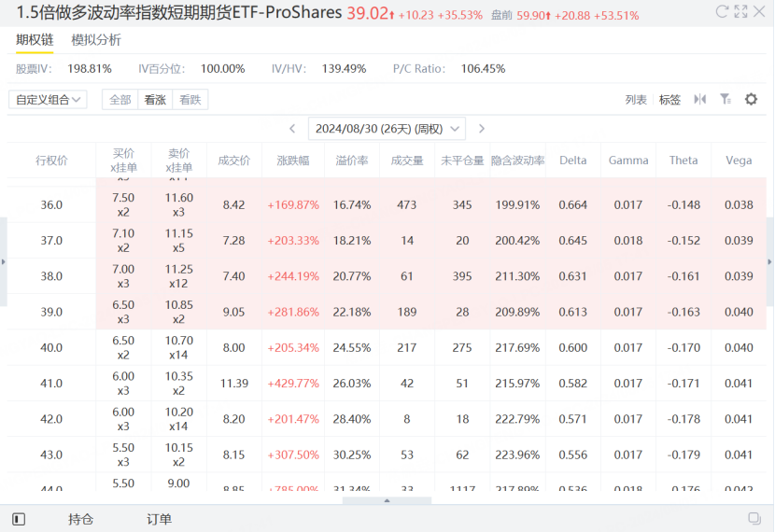Sort by 未平仓量 column header

click(x=462, y=161)
